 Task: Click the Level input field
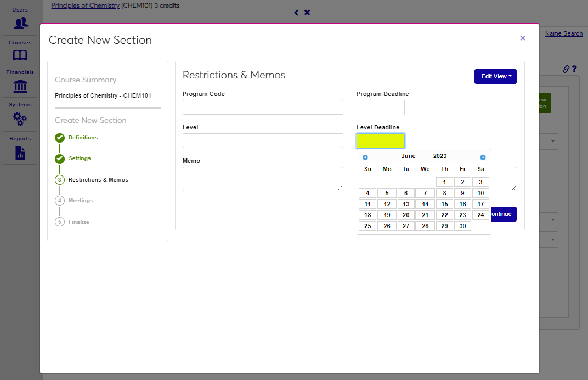(x=263, y=141)
